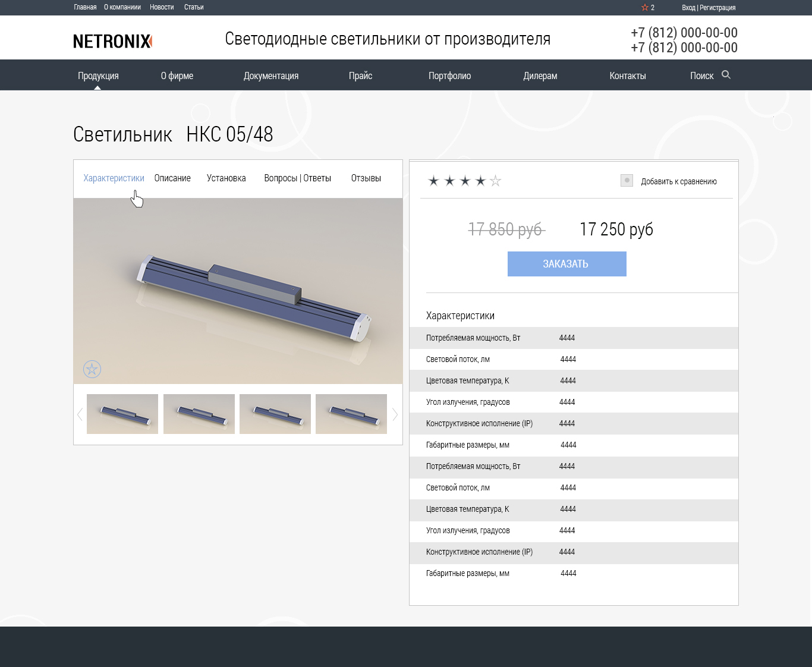
Task: Open О фирме menu item
Action: 177,75
